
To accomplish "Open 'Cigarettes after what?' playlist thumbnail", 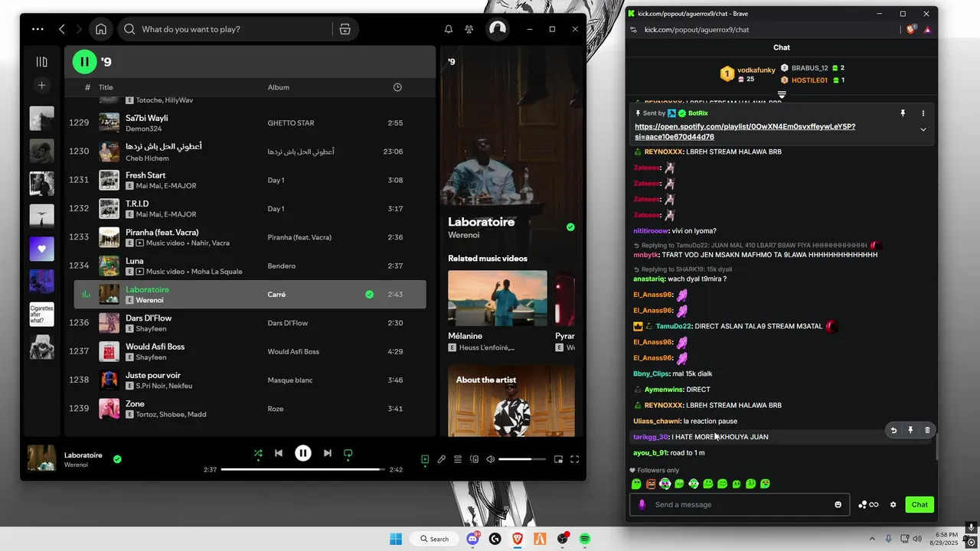I will point(41,315).
